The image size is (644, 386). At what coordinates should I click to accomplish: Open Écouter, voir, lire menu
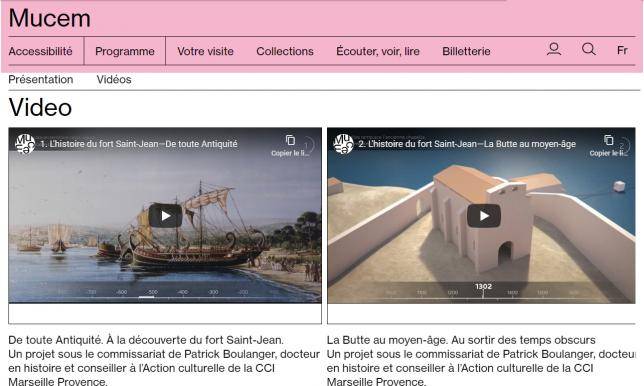click(378, 51)
